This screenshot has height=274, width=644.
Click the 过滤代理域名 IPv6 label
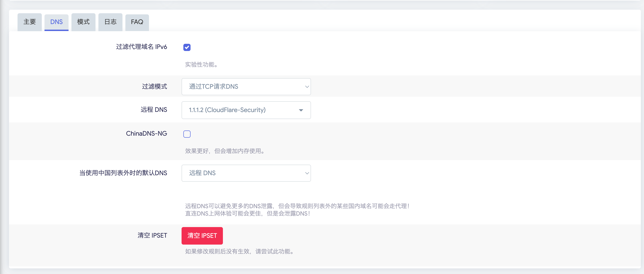(x=142, y=47)
